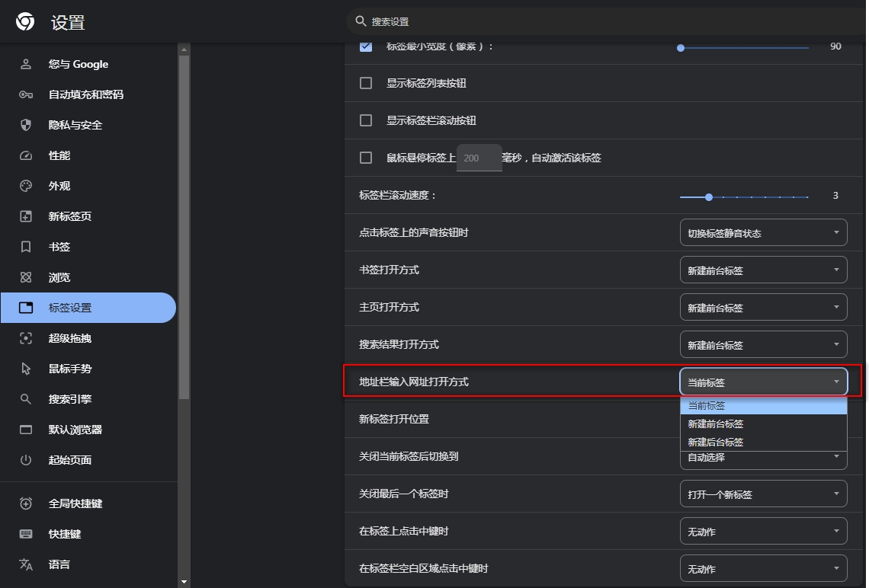Open 鼠标手势 settings via cursor icon
The height and width of the screenshot is (588, 869).
pyautogui.click(x=25, y=369)
